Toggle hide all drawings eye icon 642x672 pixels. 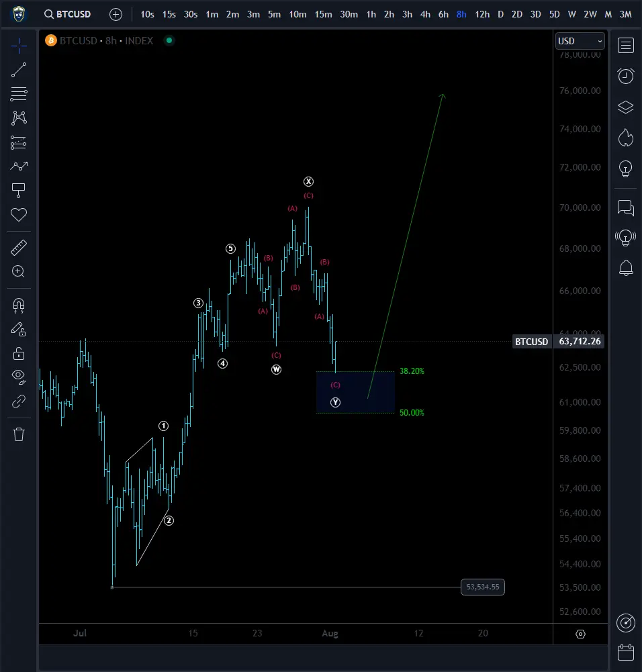click(x=19, y=377)
